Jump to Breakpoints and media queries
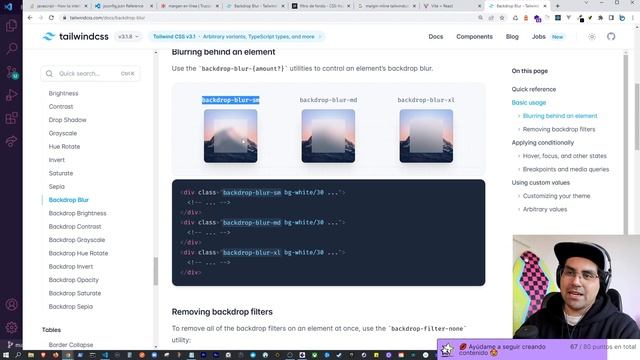Screen dimensions: 640x360 [x=566, y=169]
